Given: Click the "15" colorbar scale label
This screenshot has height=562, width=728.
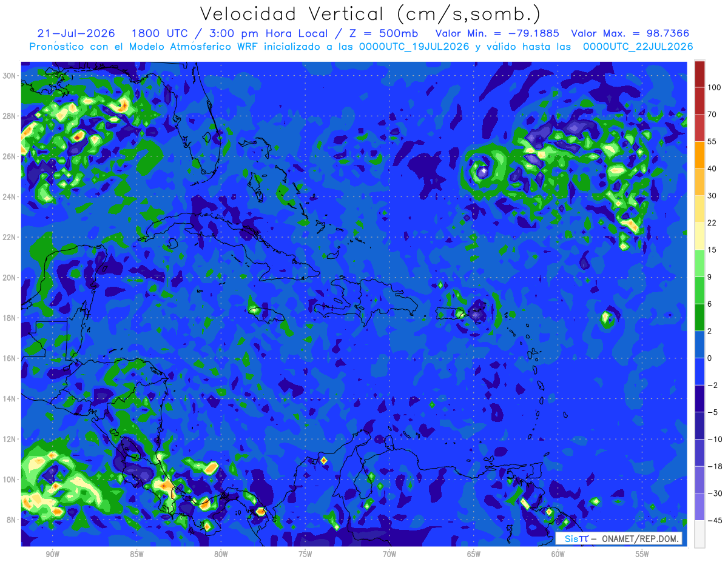Looking at the screenshot, I should click(712, 250).
